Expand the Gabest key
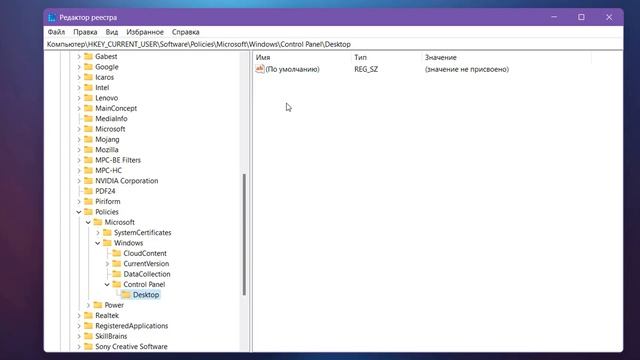 [79, 57]
